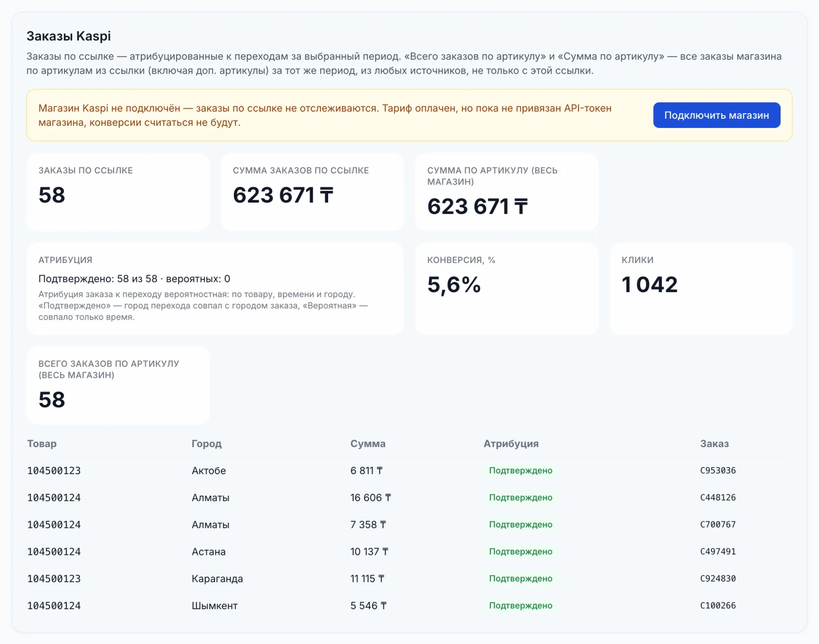Click the city cell «Шымкент»
The image size is (819, 644).
214,606
